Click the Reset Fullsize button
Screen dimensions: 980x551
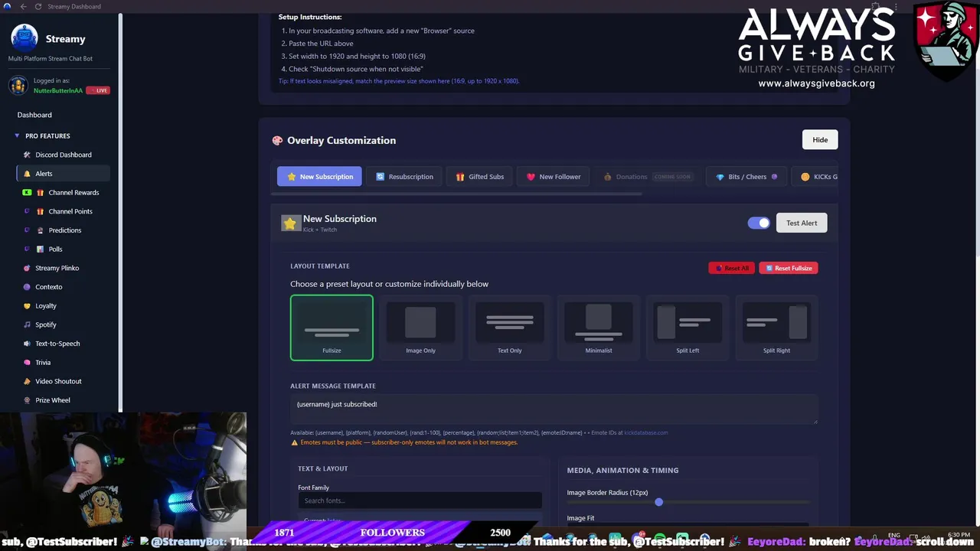click(789, 268)
